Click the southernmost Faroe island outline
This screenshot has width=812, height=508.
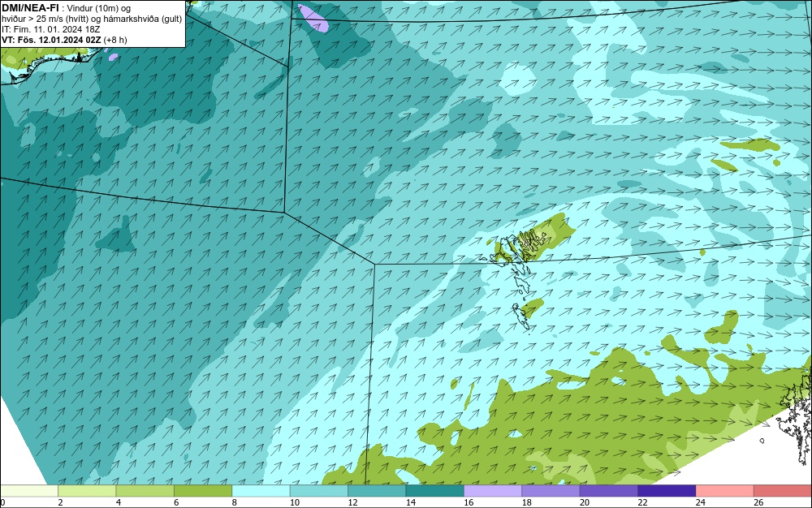click(x=520, y=316)
